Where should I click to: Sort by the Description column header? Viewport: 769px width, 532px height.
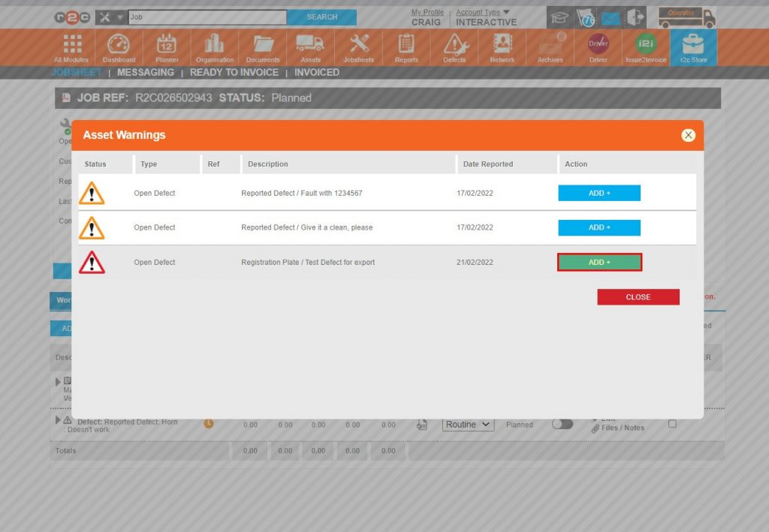[x=348, y=164]
